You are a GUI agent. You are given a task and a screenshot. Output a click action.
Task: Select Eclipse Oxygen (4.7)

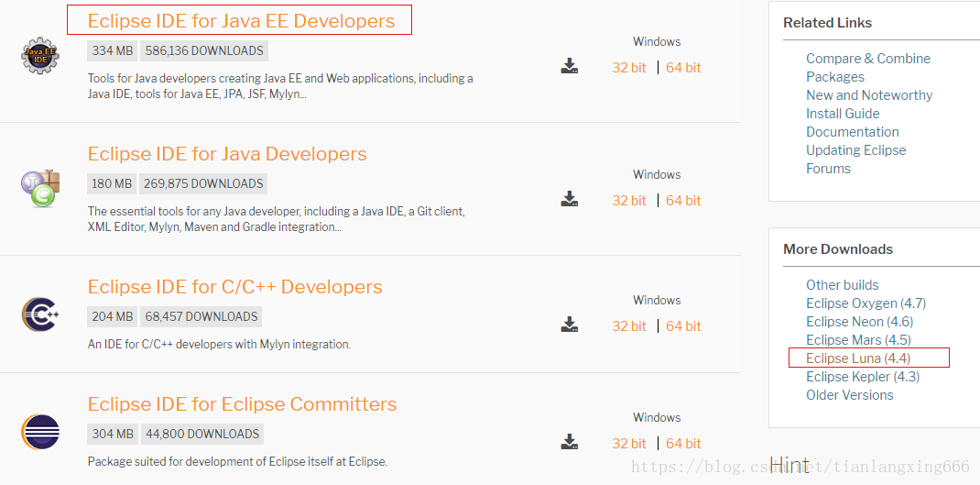click(x=866, y=303)
